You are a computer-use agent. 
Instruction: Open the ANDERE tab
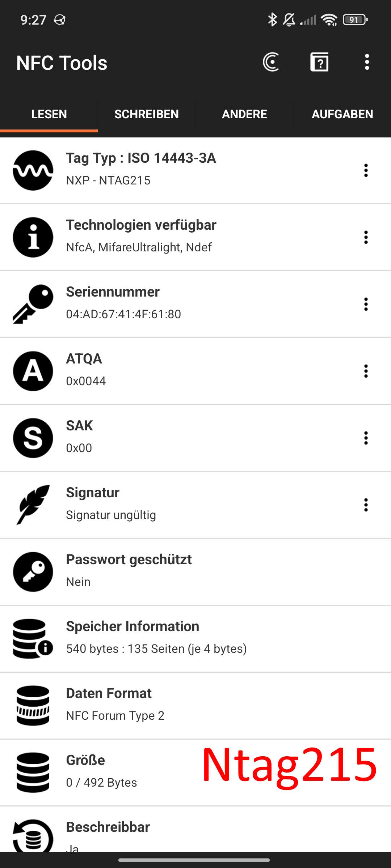[x=244, y=114]
